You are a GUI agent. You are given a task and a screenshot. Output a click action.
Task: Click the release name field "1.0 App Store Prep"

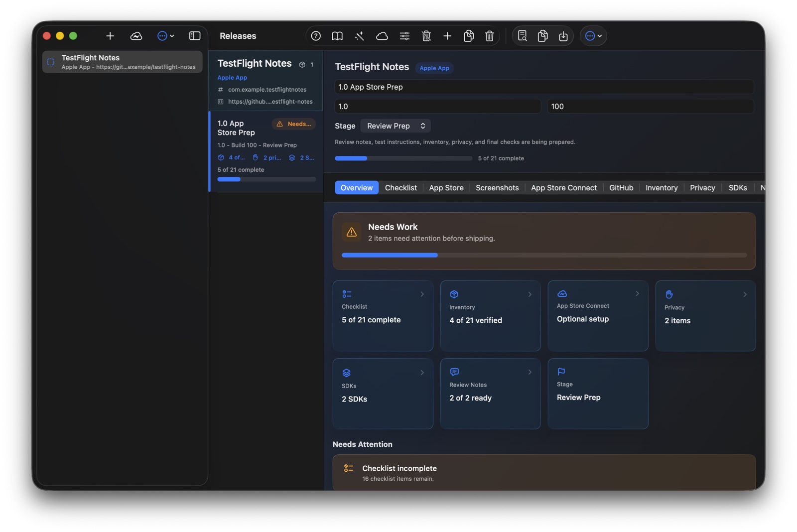click(544, 87)
